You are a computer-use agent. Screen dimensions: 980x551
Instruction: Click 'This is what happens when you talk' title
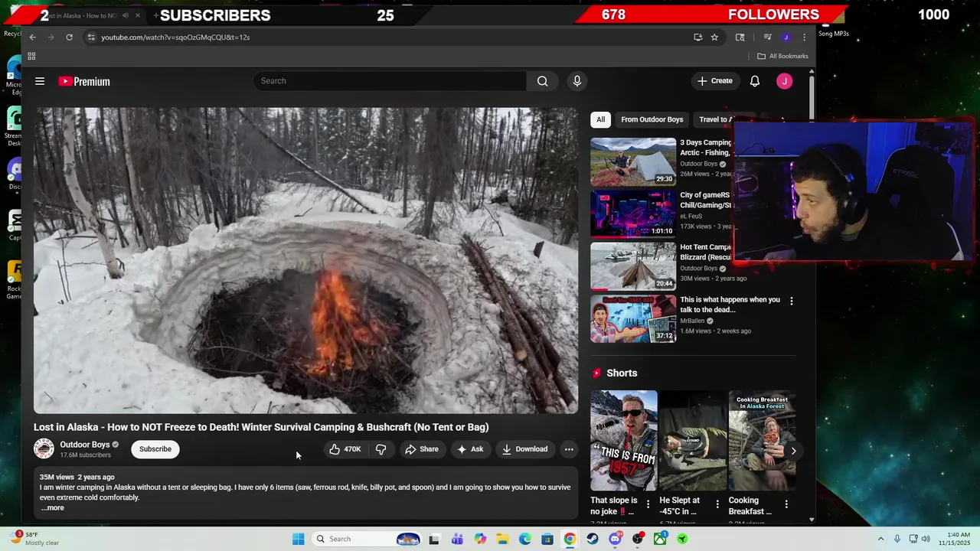[730, 305]
